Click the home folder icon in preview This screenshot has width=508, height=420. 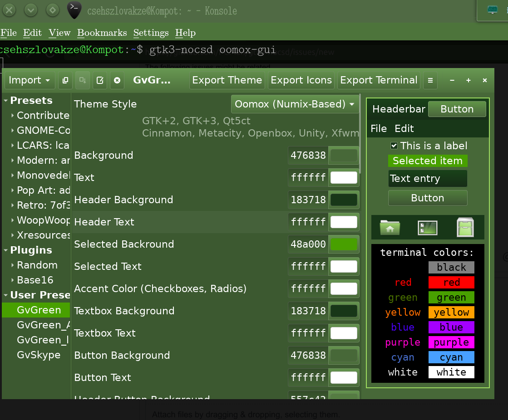pyautogui.click(x=390, y=228)
